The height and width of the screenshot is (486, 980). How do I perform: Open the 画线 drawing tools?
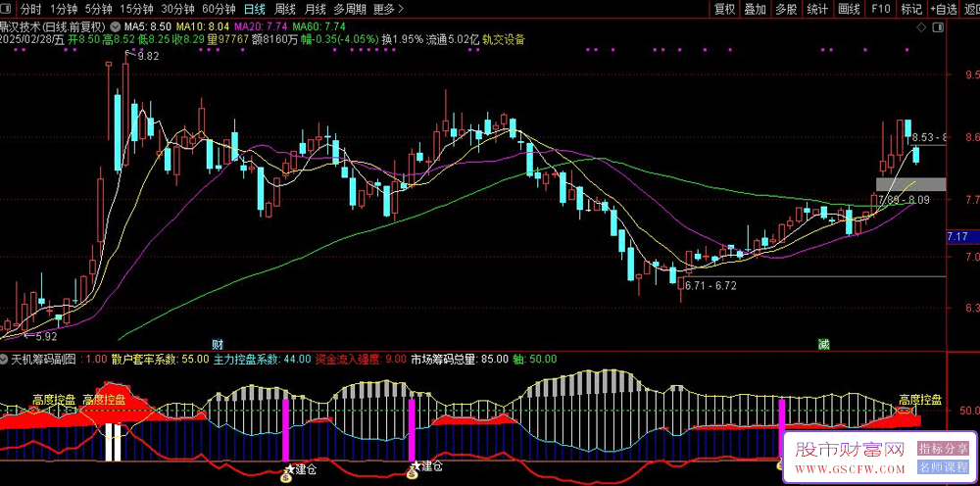849,9
